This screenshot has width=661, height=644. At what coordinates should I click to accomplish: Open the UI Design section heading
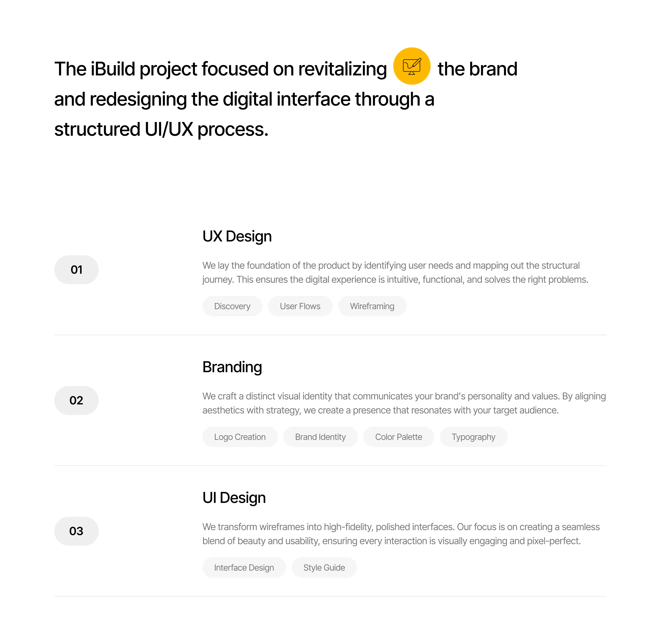coord(234,498)
